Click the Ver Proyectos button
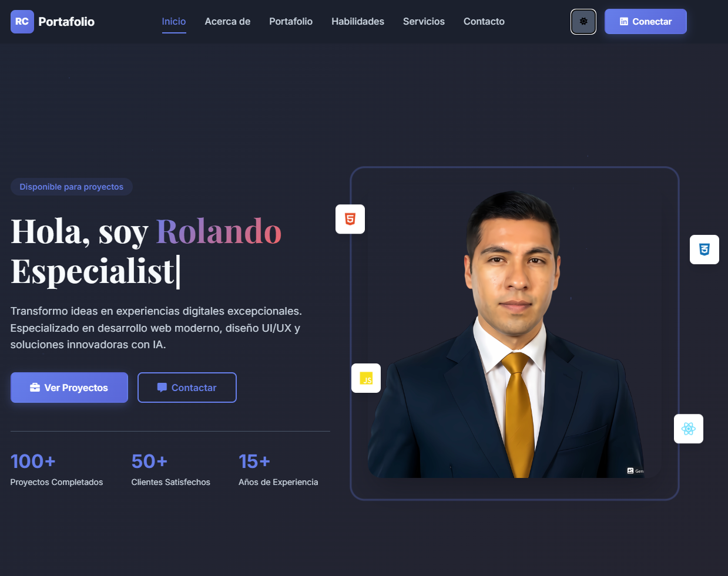This screenshot has width=728, height=576. point(69,388)
